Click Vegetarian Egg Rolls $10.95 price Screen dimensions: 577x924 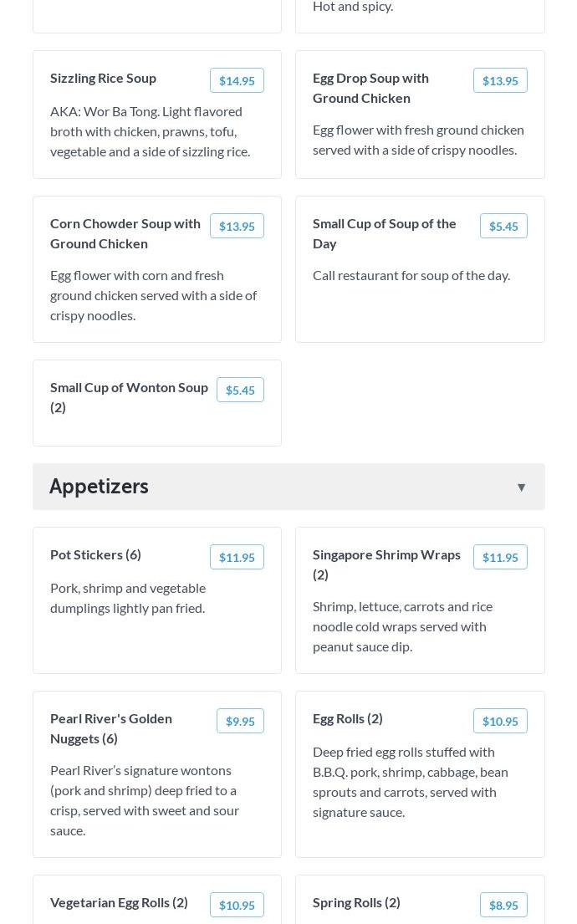(237, 906)
